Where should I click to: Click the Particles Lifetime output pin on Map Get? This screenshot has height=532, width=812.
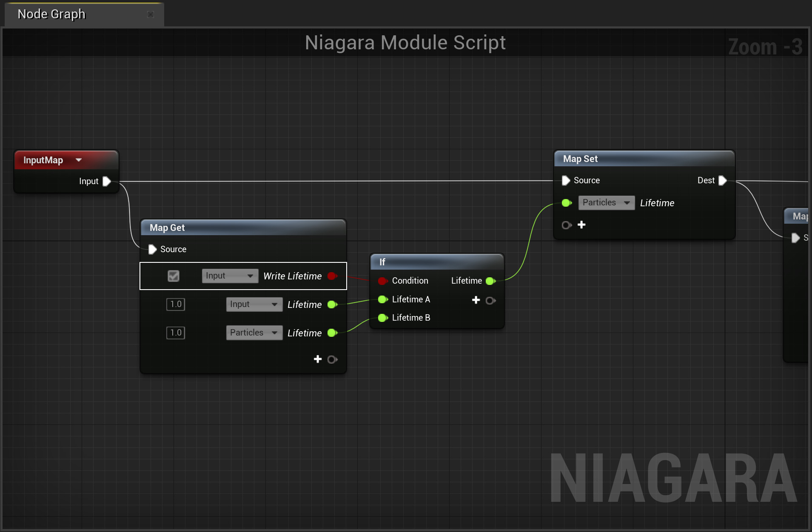point(333,333)
